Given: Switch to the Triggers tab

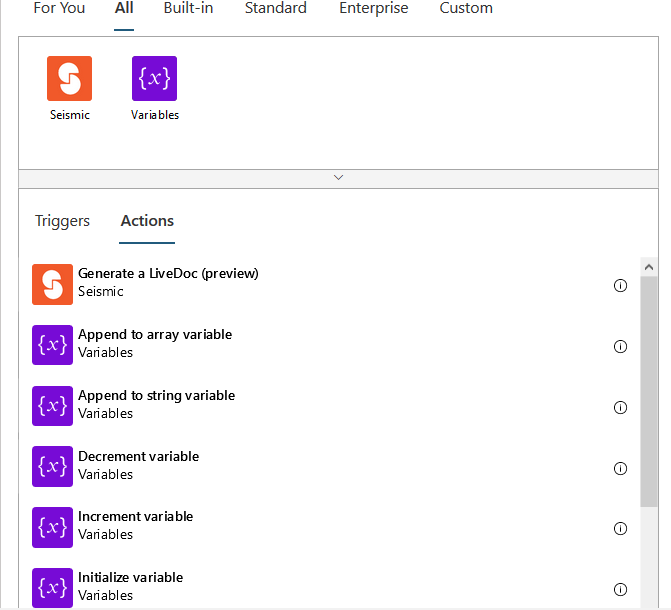Looking at the screenshot, I should (x=62, y=221).
